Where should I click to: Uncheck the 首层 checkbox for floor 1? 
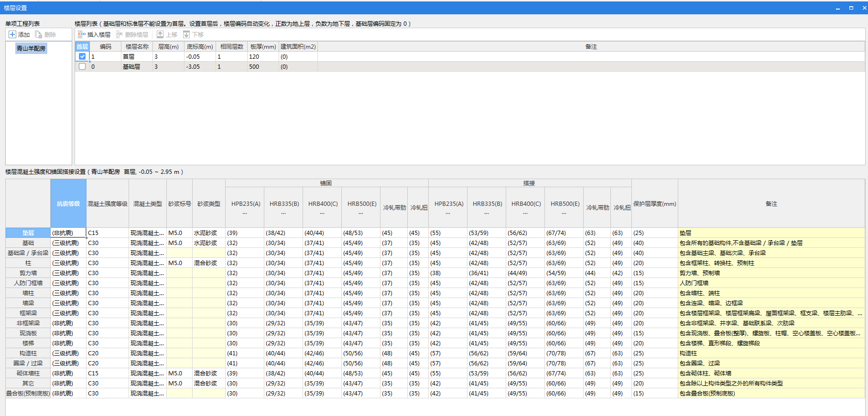pos(82,56)
